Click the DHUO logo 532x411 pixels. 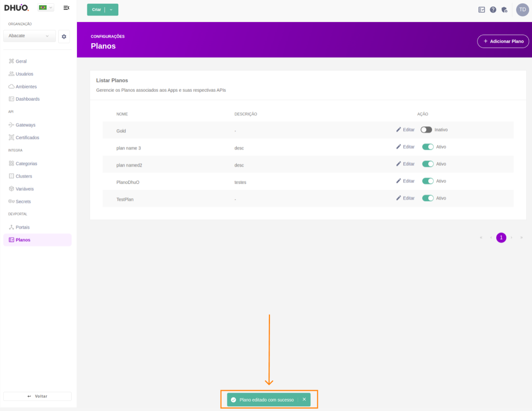coord(16,8)
